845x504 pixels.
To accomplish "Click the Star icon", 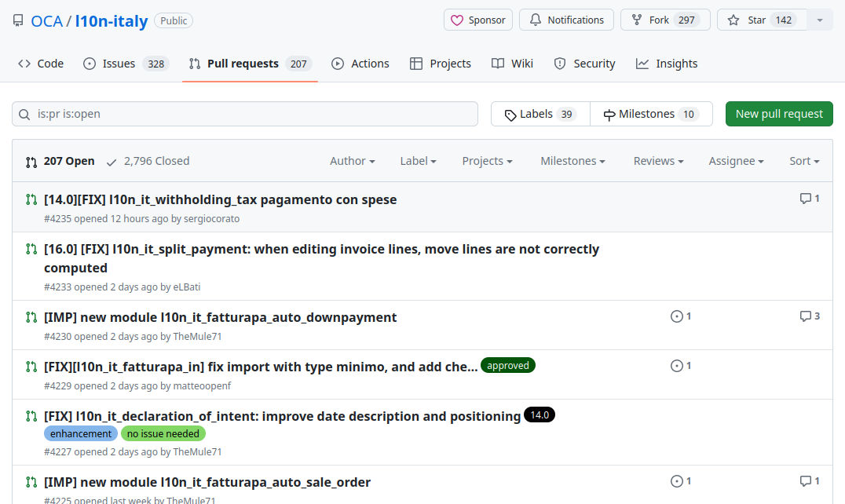I will (733, 20).
